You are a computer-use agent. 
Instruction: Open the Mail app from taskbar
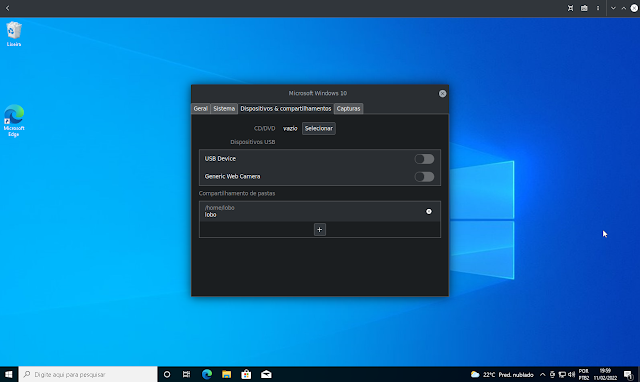pyautogui.click(x=266, y=374)
